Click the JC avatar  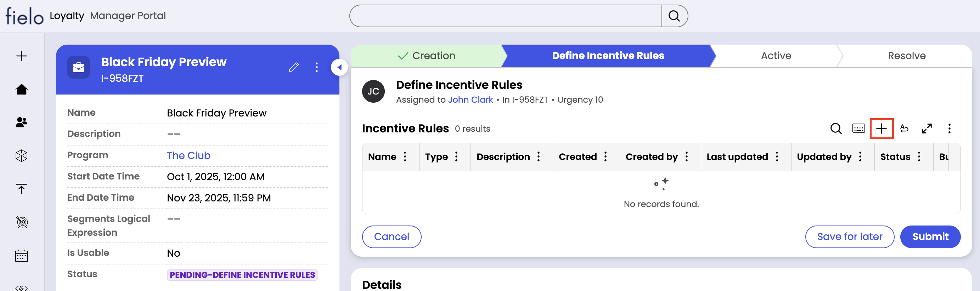coord(373,91)
